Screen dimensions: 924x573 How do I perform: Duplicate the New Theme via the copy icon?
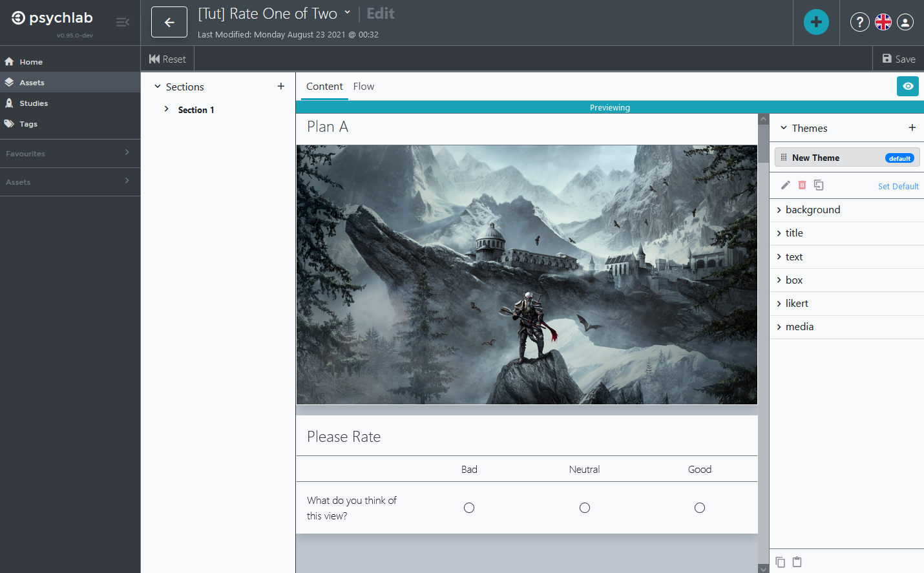click(819, 185)
